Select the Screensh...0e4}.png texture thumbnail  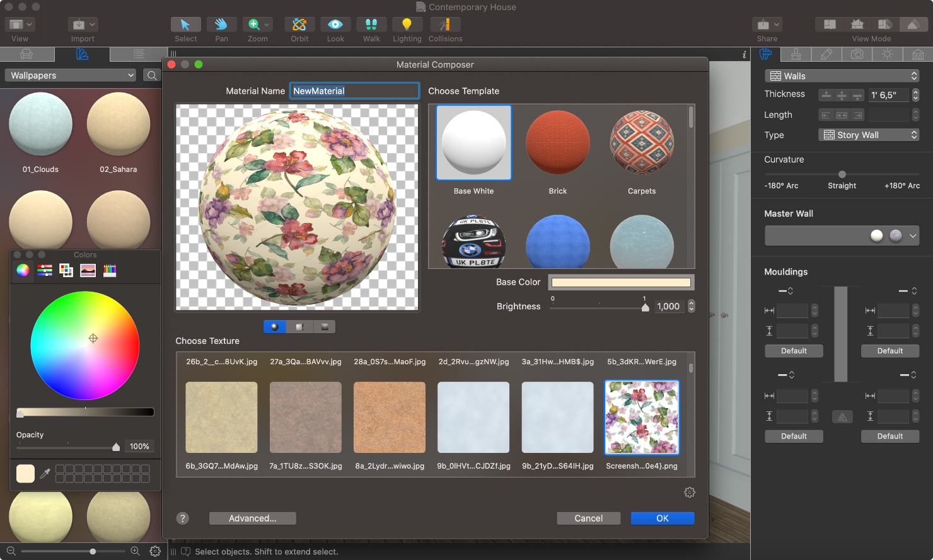pos(641,417)
